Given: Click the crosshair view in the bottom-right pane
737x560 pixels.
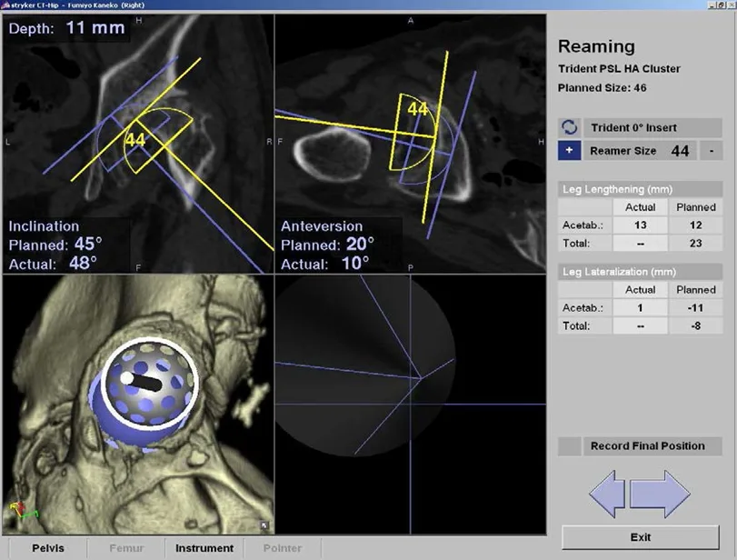Looking at the screenshot, I should click(x=411, y=405).
